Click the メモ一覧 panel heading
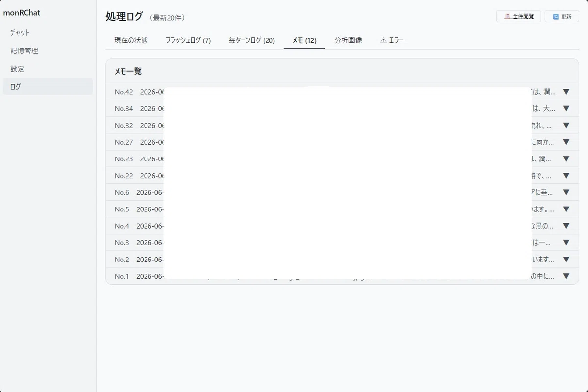This screenshot has width=588, height=392. [128, 71]
